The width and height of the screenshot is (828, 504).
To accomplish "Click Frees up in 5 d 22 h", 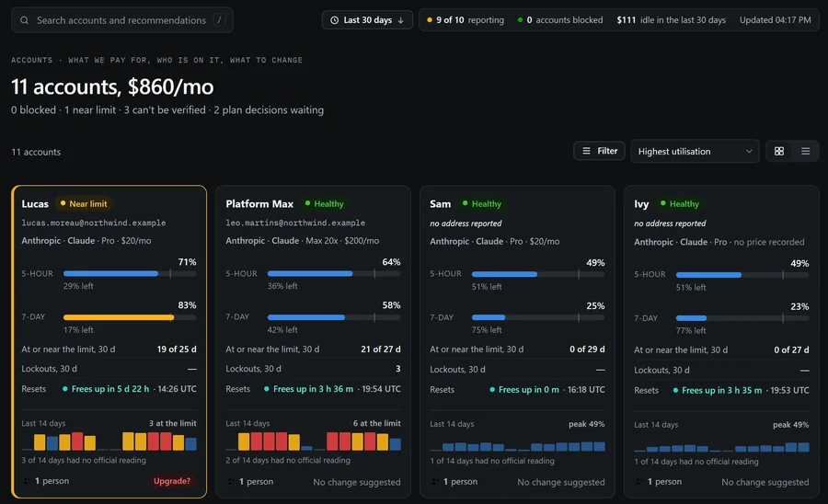I will point(110,389).
